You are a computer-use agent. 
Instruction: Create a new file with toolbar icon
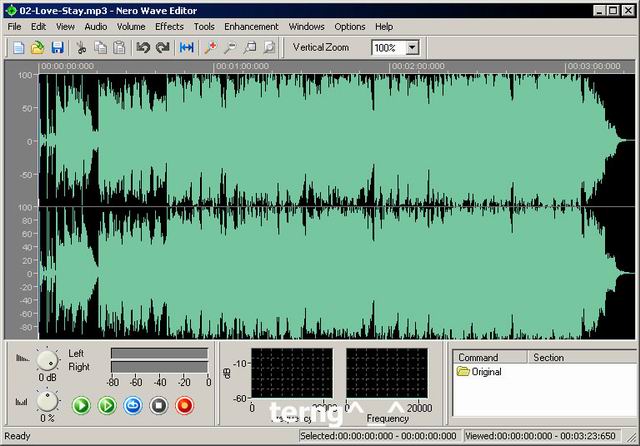(18, 48)
